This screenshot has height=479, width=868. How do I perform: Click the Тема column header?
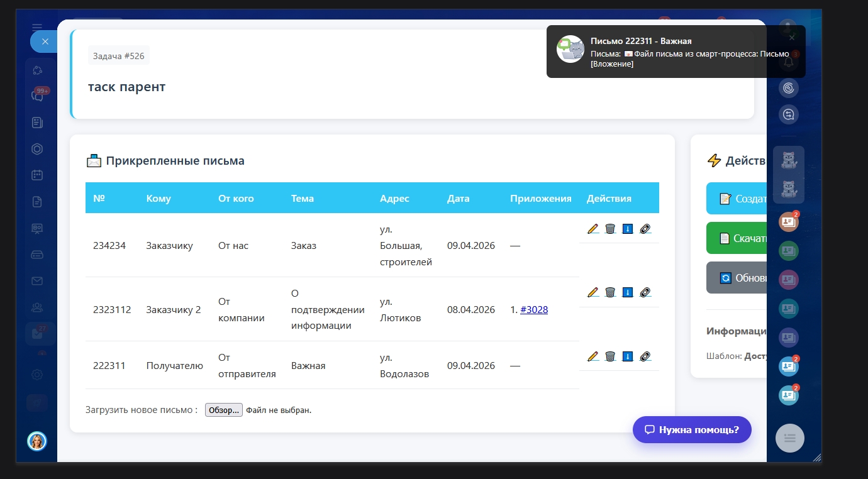pyautogui.click(x=303, y=198)
